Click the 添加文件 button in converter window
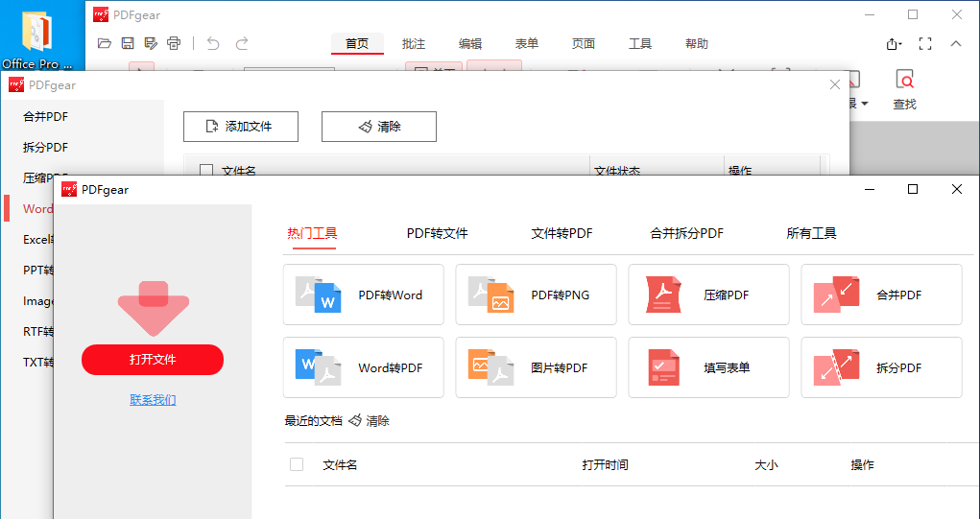This screenshot has width=980, height=519. coord(241,127)
